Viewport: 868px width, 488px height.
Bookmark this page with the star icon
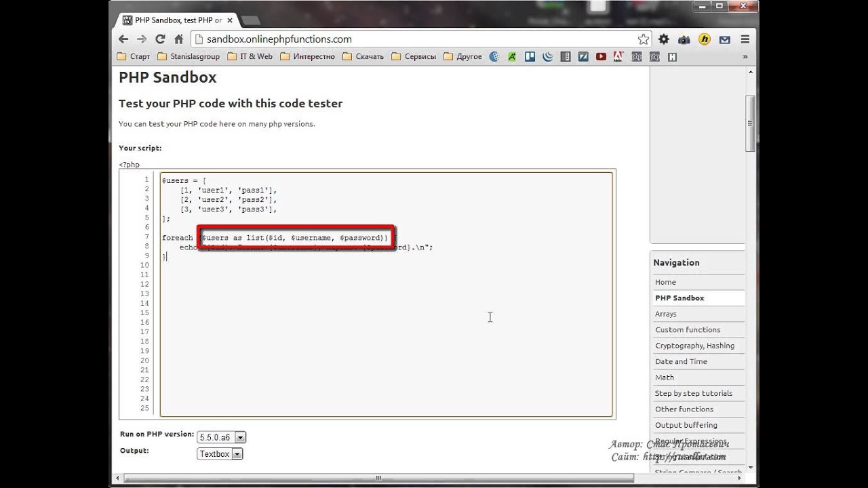(643, 39)
